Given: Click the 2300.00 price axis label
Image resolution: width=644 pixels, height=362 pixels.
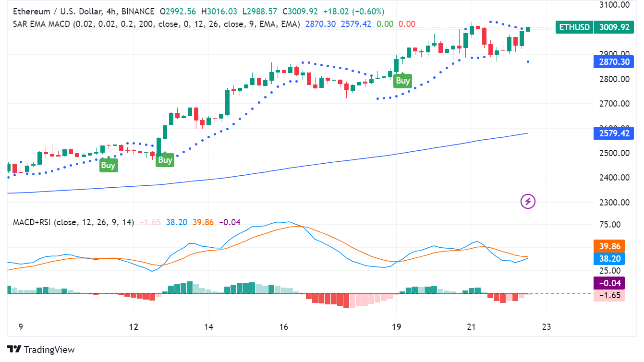Looking at the screenshot, I should tap(614, 202).
